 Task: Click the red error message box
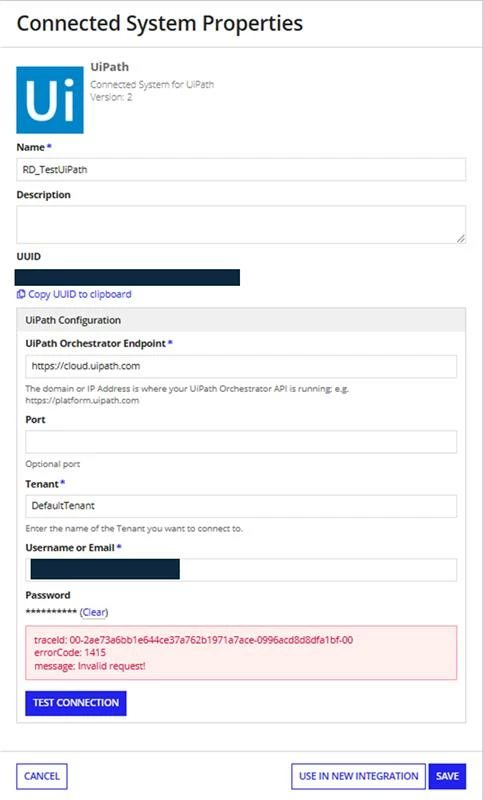pos(241,653)
